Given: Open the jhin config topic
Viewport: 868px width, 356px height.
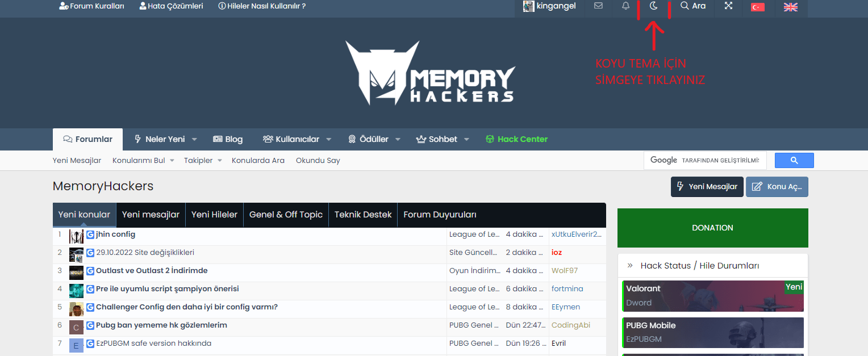Looking at the screenshot, I should click(x=115, y=234).
